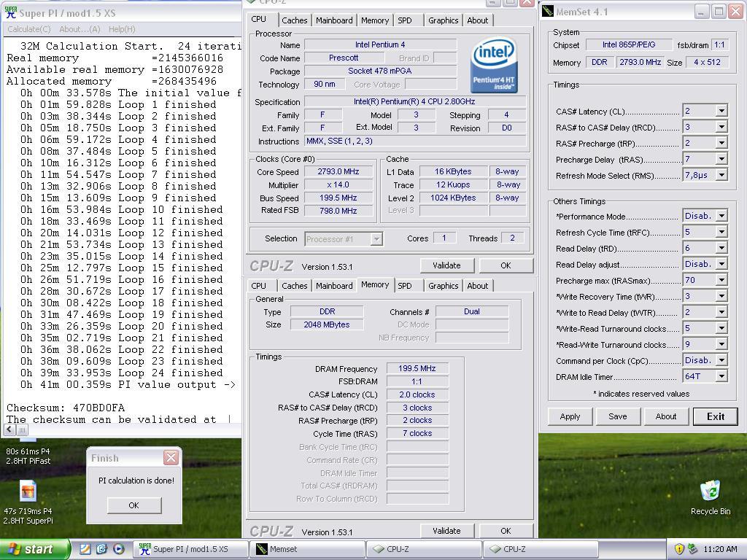The height and width of the screenshot is (560, 747).
Task: Expand Precharge max (tRASmax) dropdown
Action: click(x=721, y=280)
